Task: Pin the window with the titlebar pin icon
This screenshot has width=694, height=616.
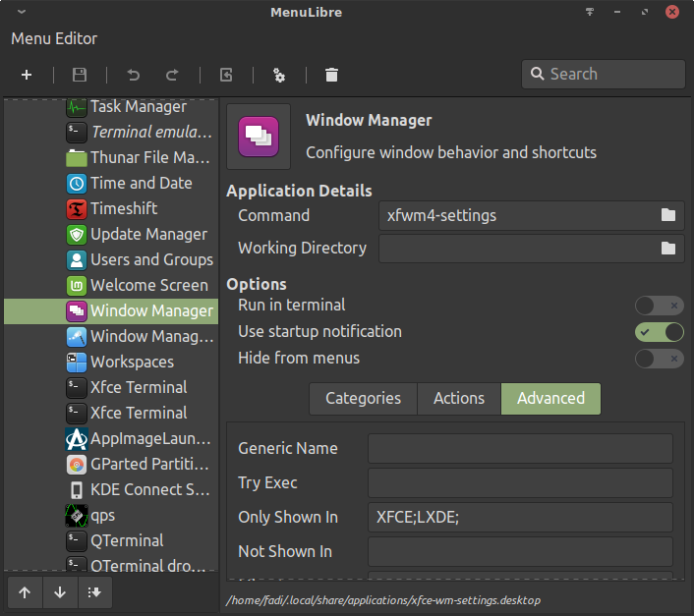Action: click(590, 12)
